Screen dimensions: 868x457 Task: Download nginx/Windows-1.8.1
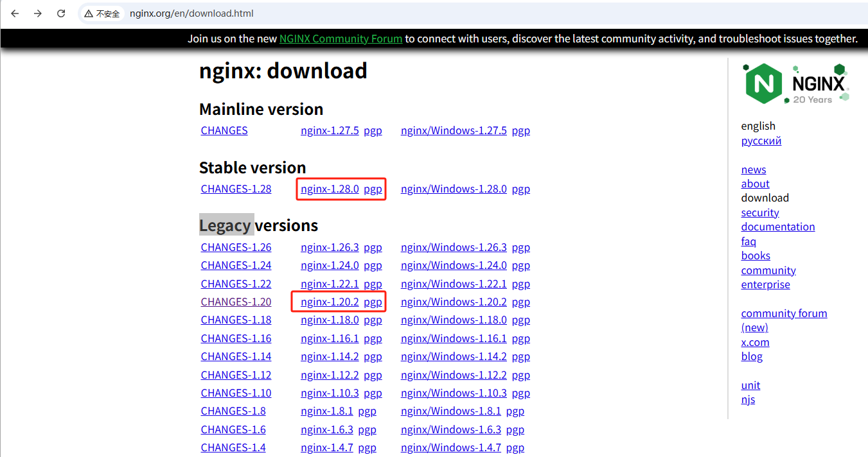point(451,411)
